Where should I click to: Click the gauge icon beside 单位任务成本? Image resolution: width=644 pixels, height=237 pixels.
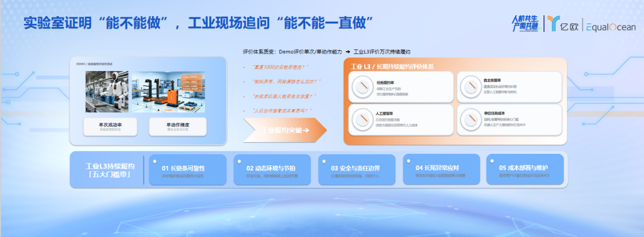point(470,119)
